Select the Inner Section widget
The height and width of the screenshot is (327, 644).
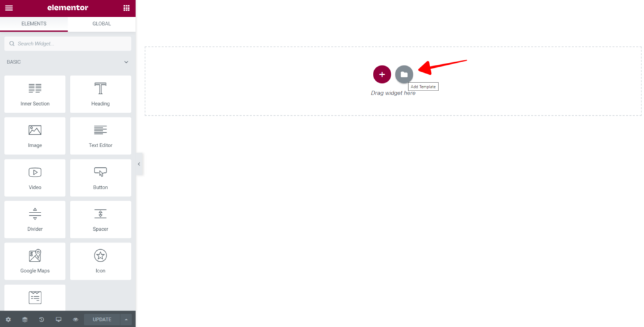point(35,94)
